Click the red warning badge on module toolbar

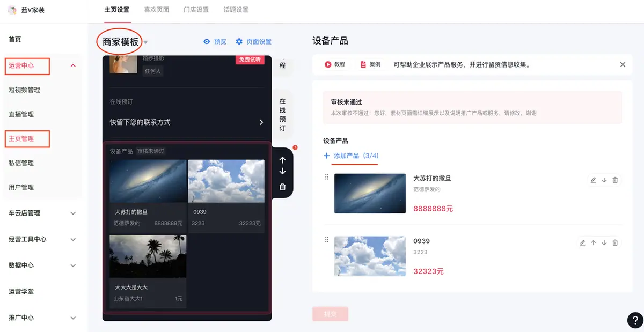pyautogui.click(x=295, y=147)
